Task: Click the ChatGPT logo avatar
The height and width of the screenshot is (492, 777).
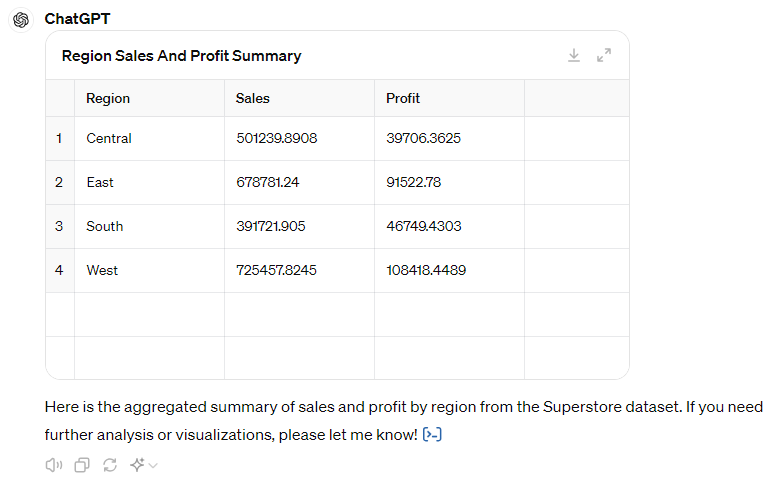Action: 21,20
